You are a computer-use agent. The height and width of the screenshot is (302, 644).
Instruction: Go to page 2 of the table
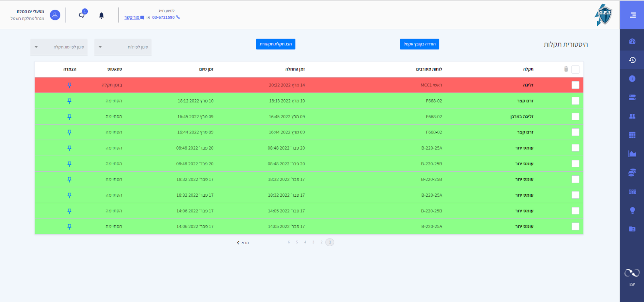point(322,242)
